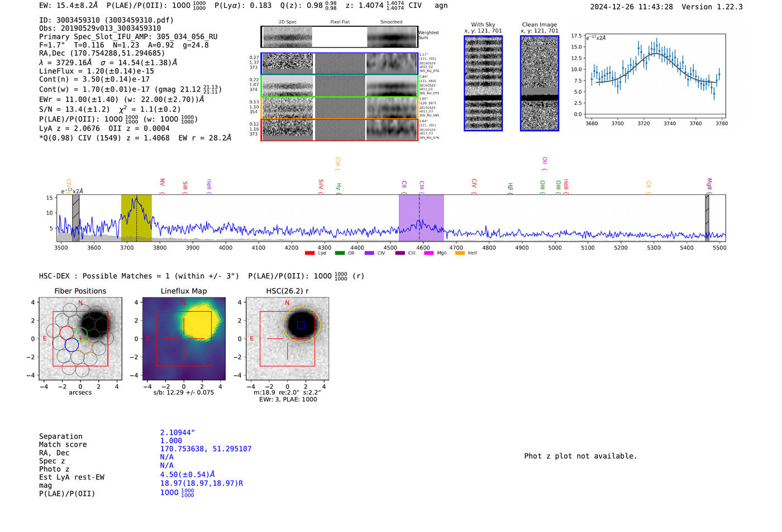Screen dimensions: 782x532
Task: Click the yellow highlighted emission region at 3729Å
Action: pyautogui.click(x=136, y=218)
